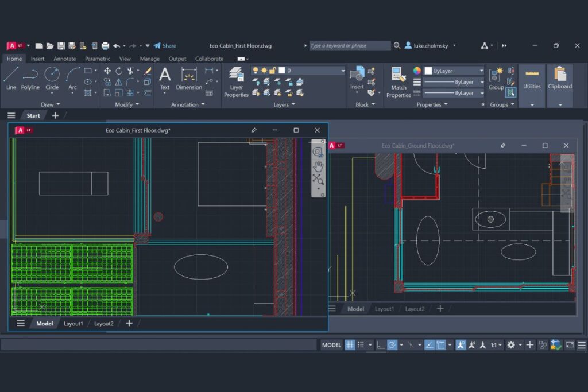Click the Pan hand icon in navigation bar
This screenshot has height=392, width=588.
318,166
